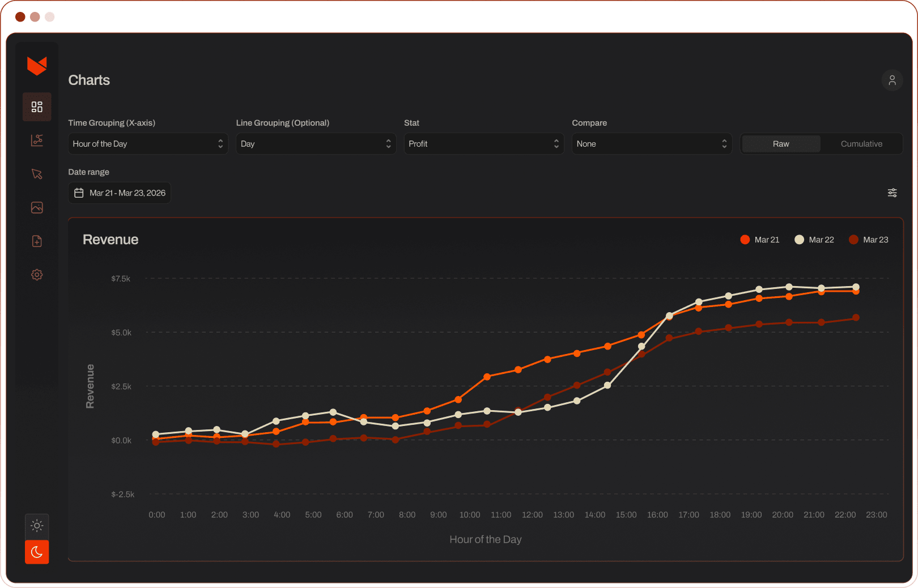Viewport: 918px width, 588px height.
Task: Click the Mar 22 cream legend dot
Action: click(800, 240)
